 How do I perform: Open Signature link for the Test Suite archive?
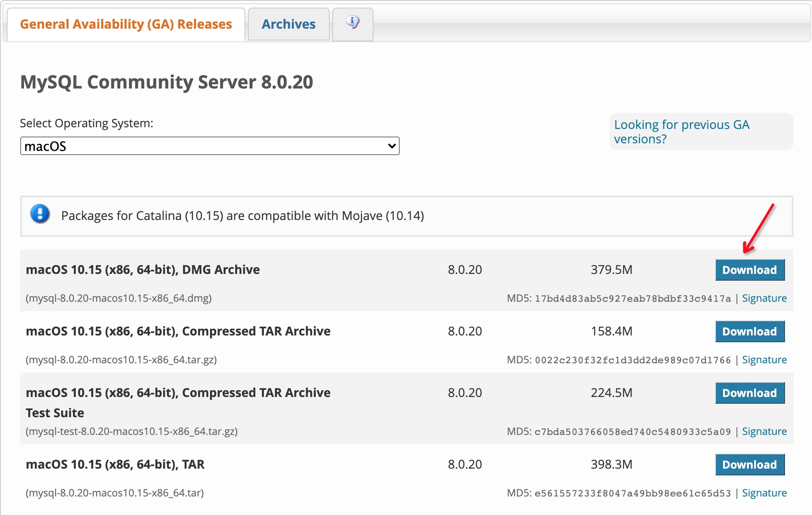764,432
